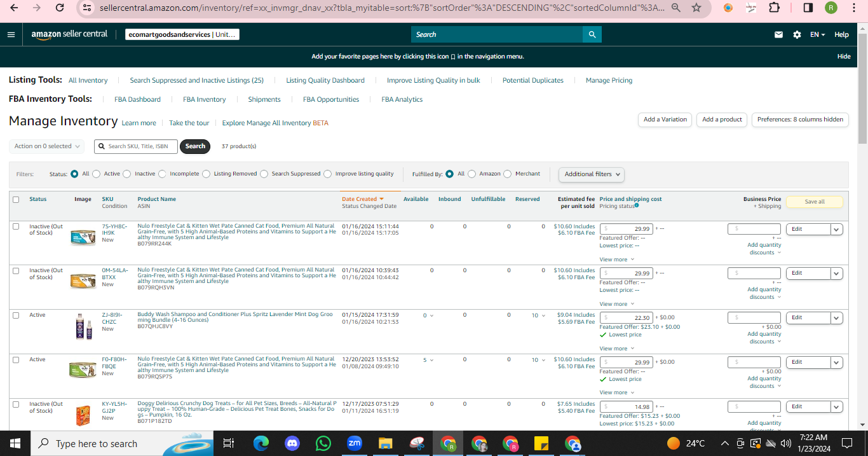Select the Active status radio button
868x456 pixels.
[x=97, y=174]
